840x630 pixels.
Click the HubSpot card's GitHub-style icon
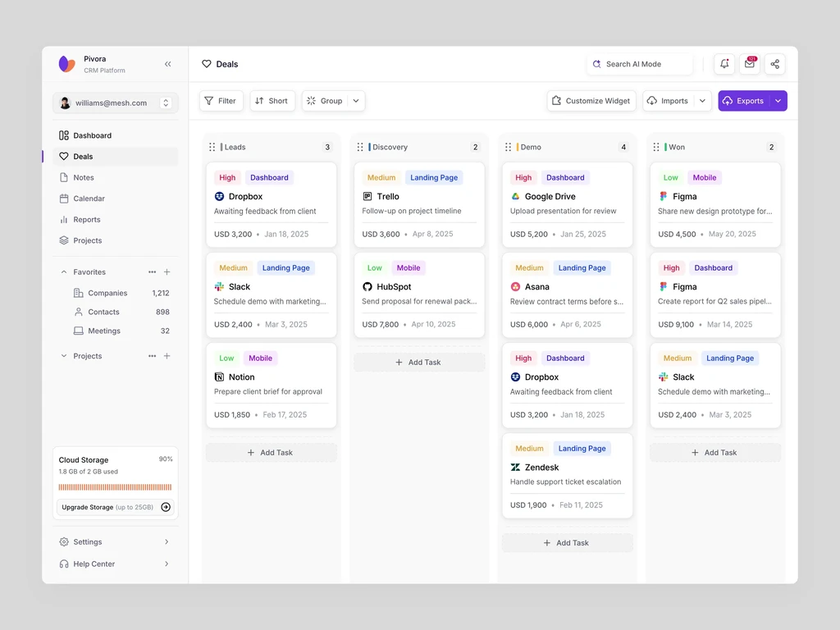[367, 286]
